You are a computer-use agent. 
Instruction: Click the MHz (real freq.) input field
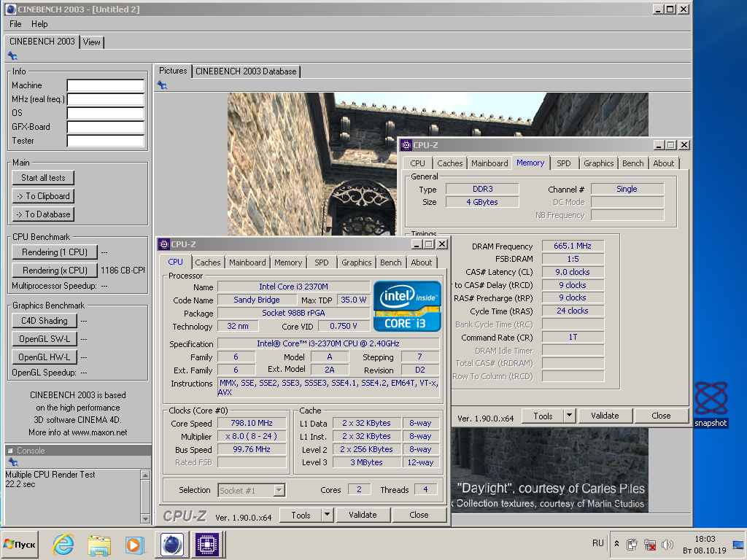(105, 99)
